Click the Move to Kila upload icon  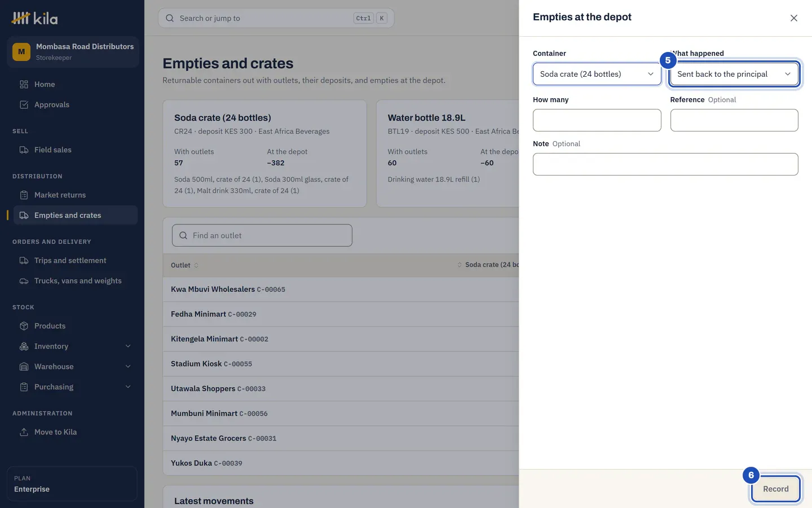(x=24, y=432)
